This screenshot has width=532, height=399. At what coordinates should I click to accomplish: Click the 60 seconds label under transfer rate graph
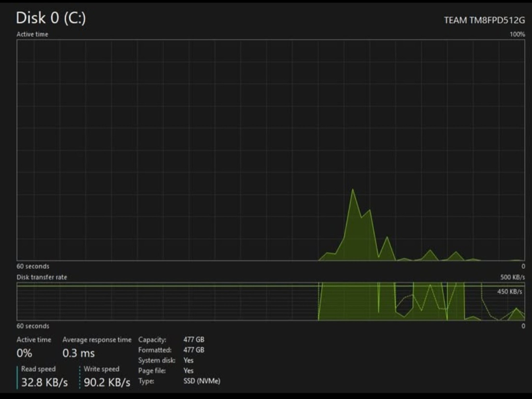[x=33, y=326]
